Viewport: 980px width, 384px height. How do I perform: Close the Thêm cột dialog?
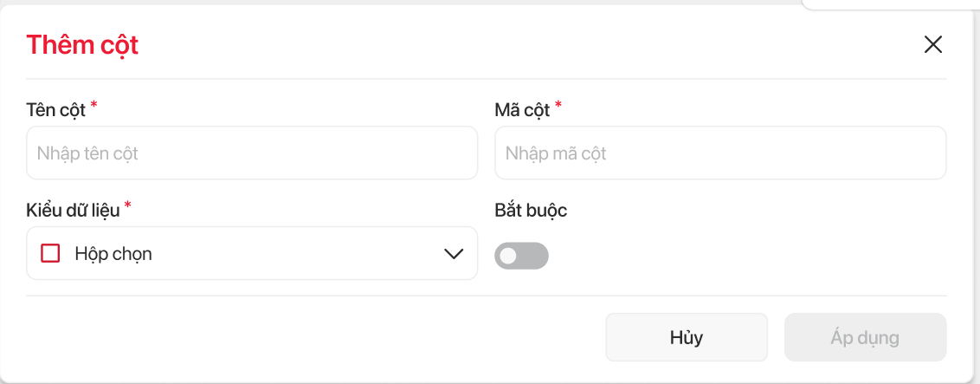(x=932, y=45)
